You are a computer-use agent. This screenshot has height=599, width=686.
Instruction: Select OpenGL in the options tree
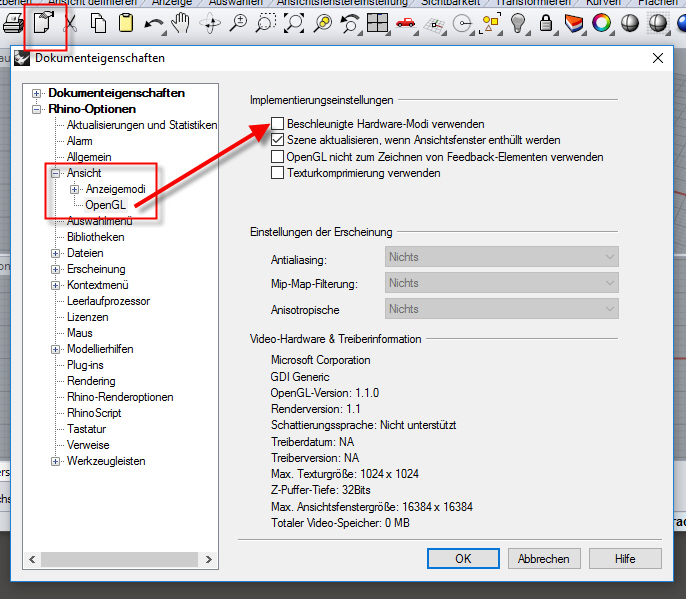click(x=105, y=205)
